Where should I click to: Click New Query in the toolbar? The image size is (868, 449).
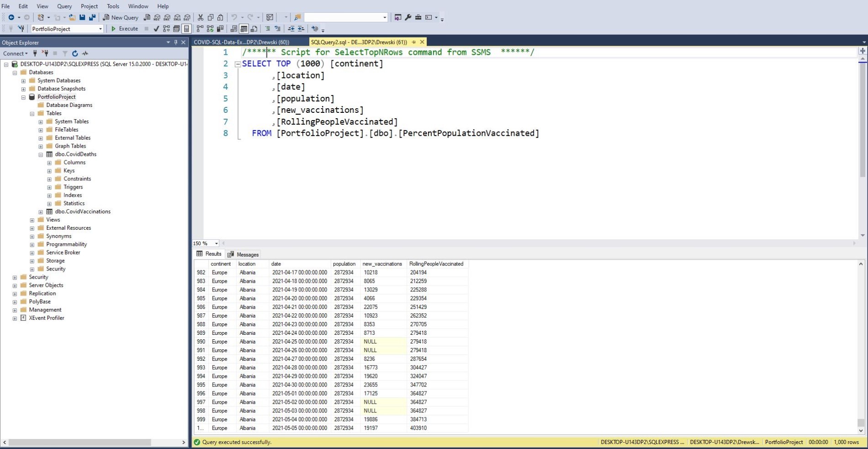point(121,17)
